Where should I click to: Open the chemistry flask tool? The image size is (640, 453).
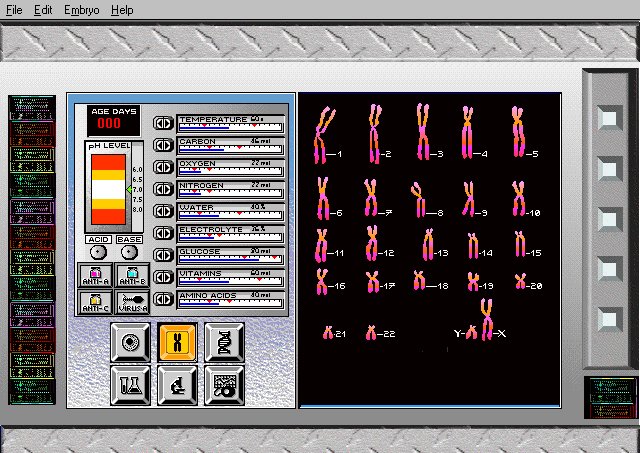[132, 383]
